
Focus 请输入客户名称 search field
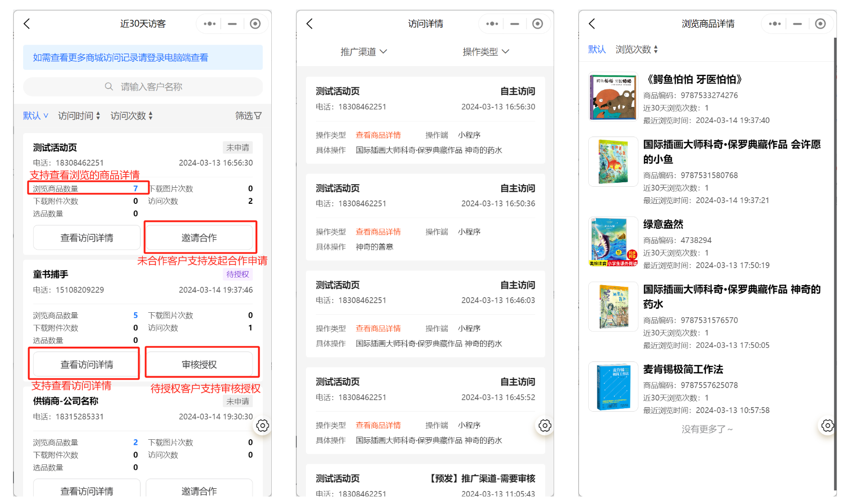pyautogui.click(x=143, y=86)
